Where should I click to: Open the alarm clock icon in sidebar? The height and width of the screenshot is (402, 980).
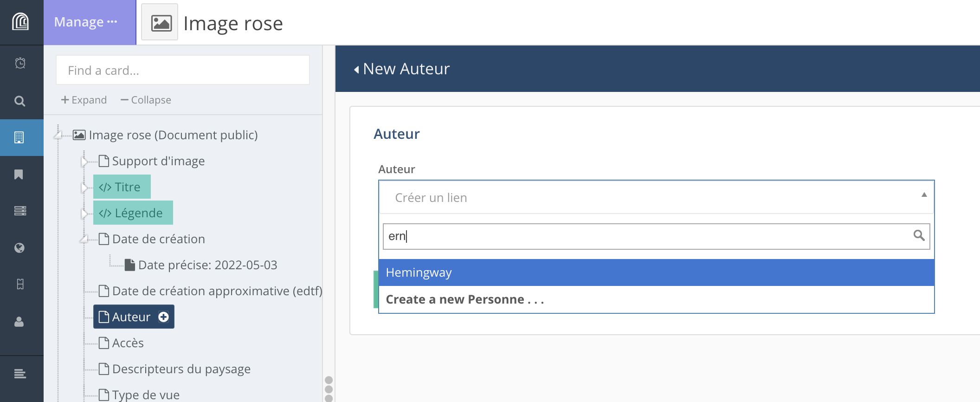20,63
